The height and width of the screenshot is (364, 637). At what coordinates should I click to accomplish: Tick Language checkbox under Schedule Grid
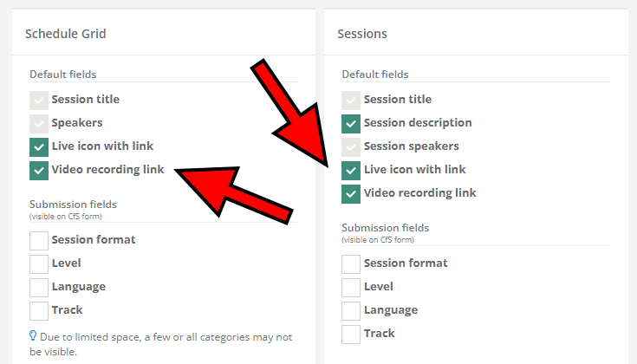click(39, 287)
